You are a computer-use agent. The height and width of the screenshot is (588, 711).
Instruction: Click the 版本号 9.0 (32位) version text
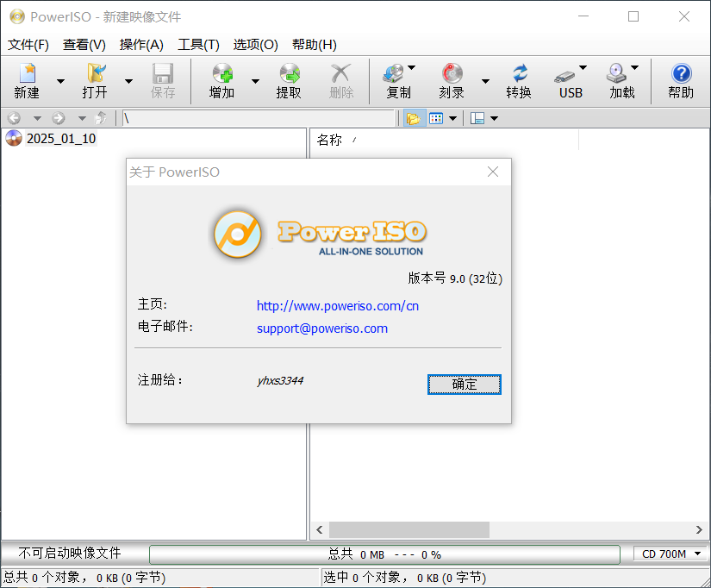455,278
